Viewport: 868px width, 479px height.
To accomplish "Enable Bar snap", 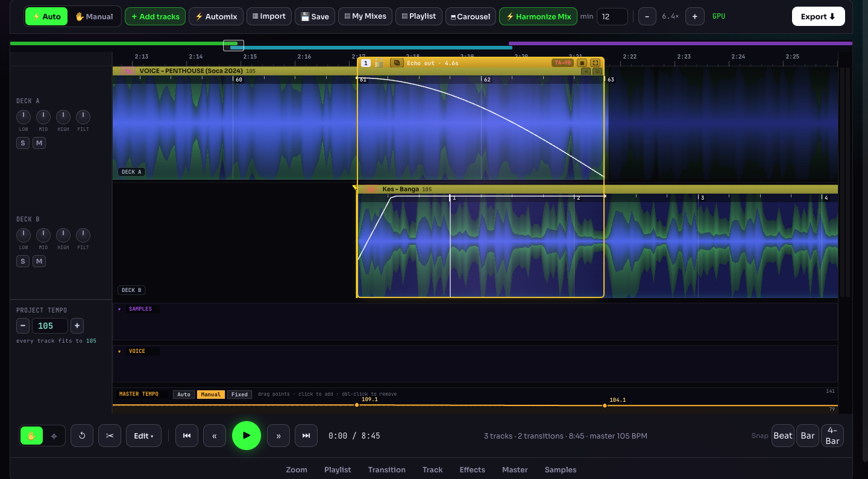I will click(x=808, y=436).
